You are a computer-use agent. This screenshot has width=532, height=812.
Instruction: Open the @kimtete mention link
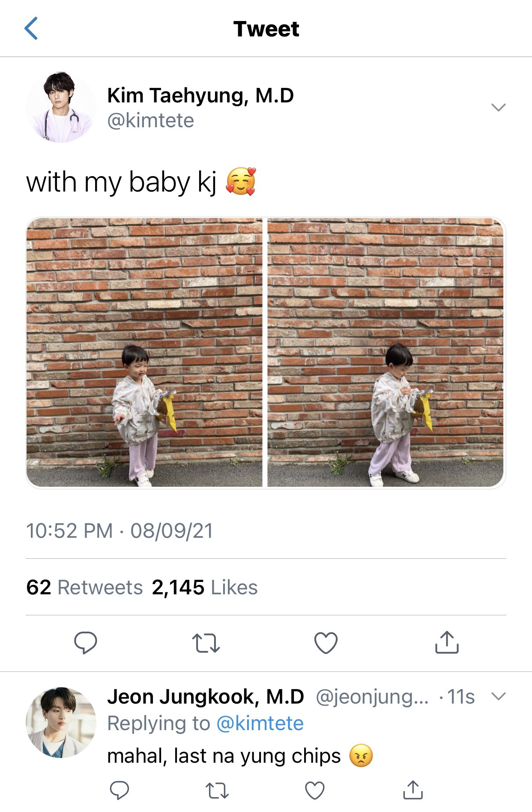point(260,723)
